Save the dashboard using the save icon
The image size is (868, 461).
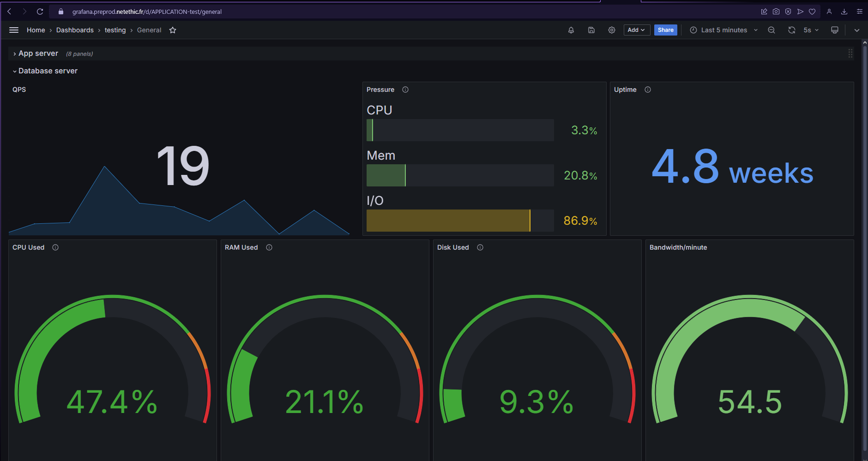591,30
